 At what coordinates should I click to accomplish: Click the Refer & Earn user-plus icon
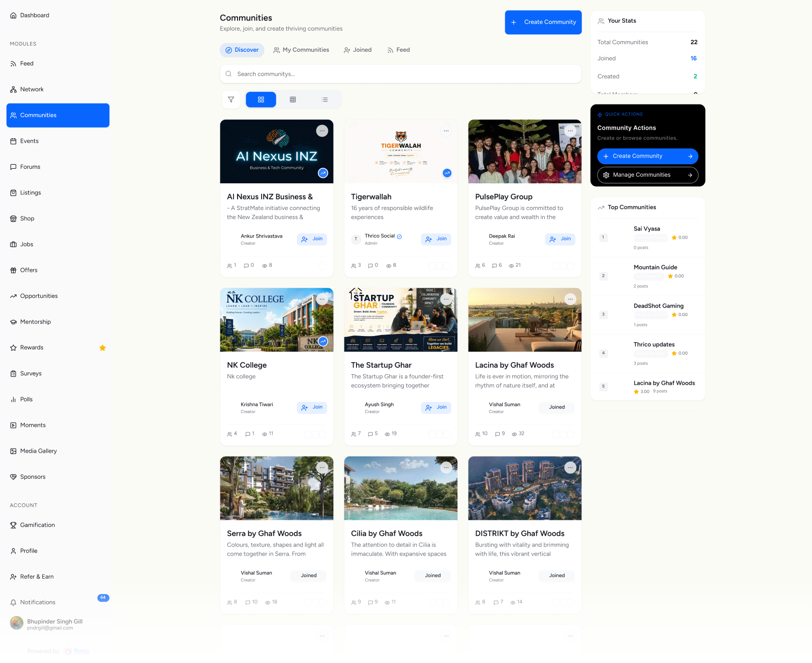[14, 577]
